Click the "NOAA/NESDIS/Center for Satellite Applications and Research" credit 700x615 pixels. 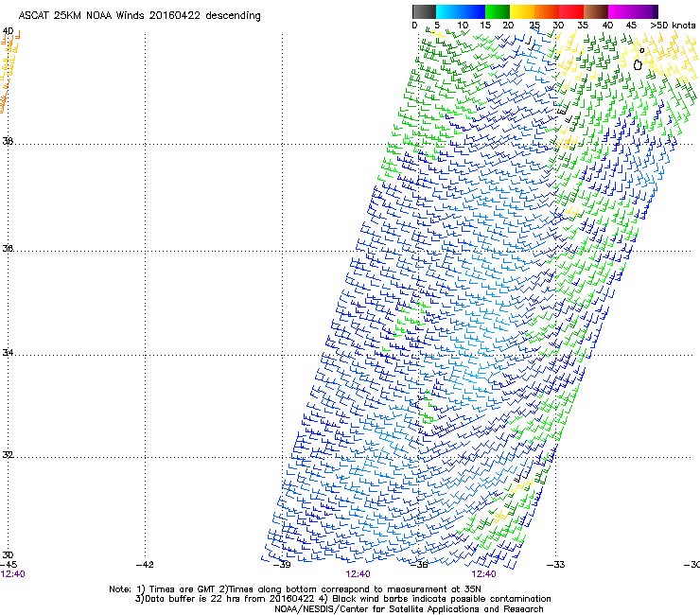point(409,609)
